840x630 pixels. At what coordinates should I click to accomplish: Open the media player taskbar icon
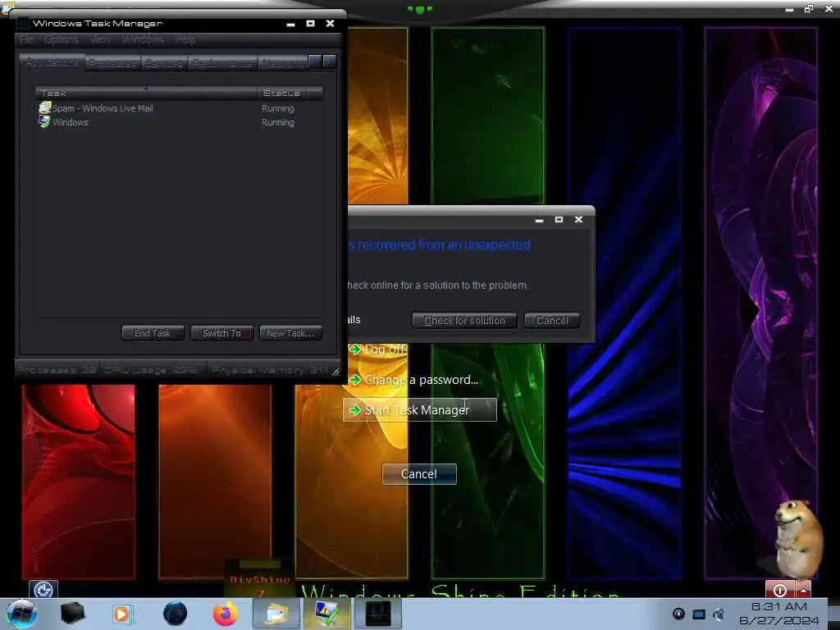coord(122,614)
